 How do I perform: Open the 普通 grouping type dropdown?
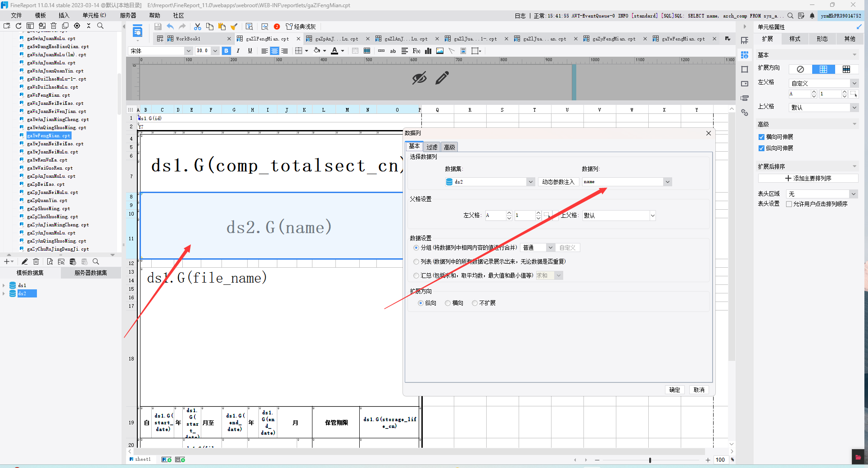coord(550,247)
